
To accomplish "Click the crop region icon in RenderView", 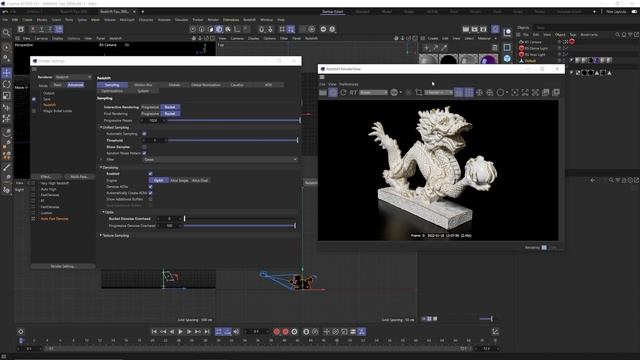I will click(x=419, y=93).
